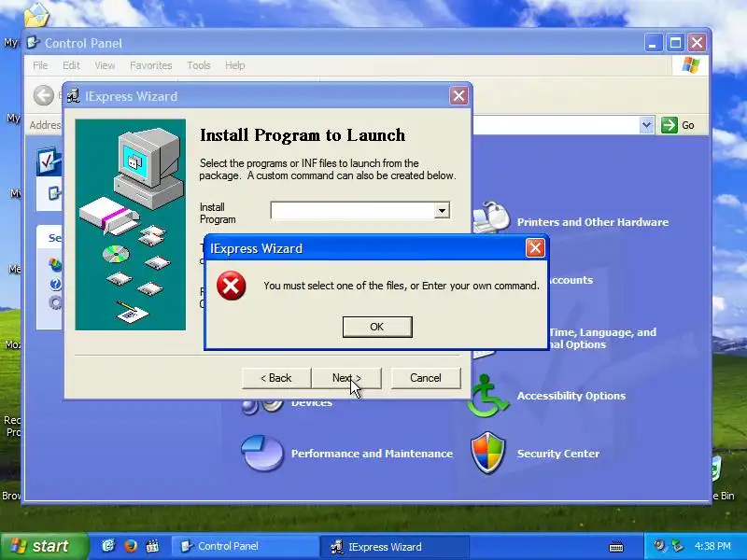Open Performance and Maintenance category

click(x=372, y=454)
